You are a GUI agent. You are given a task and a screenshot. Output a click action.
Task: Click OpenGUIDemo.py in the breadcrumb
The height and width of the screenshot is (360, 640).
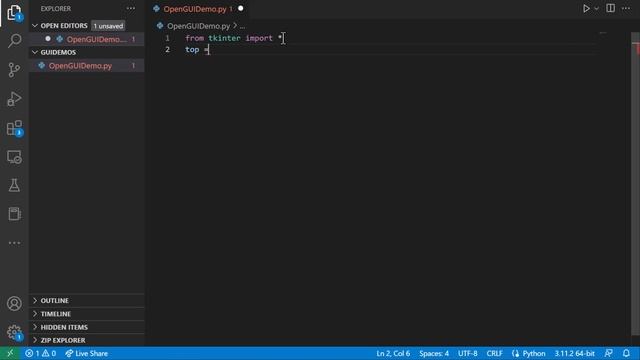click(x=198, y=26)
